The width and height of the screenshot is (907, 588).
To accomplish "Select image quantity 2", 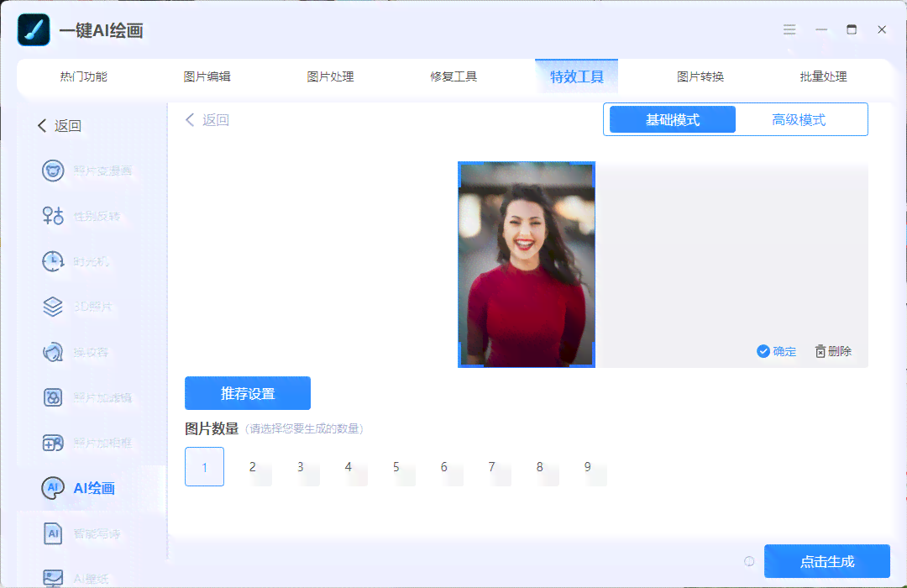I will point(252,466).
